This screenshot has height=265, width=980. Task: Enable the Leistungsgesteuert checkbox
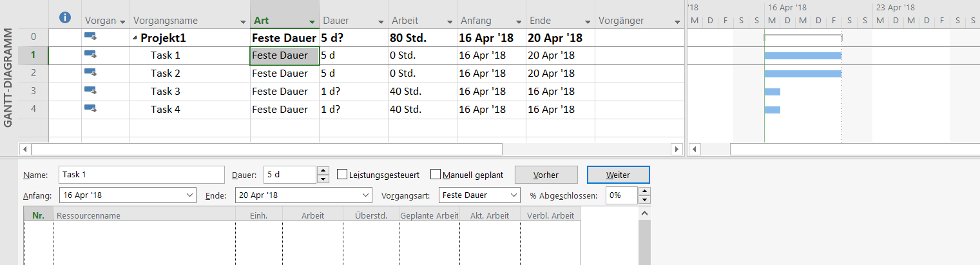[342, 175]
